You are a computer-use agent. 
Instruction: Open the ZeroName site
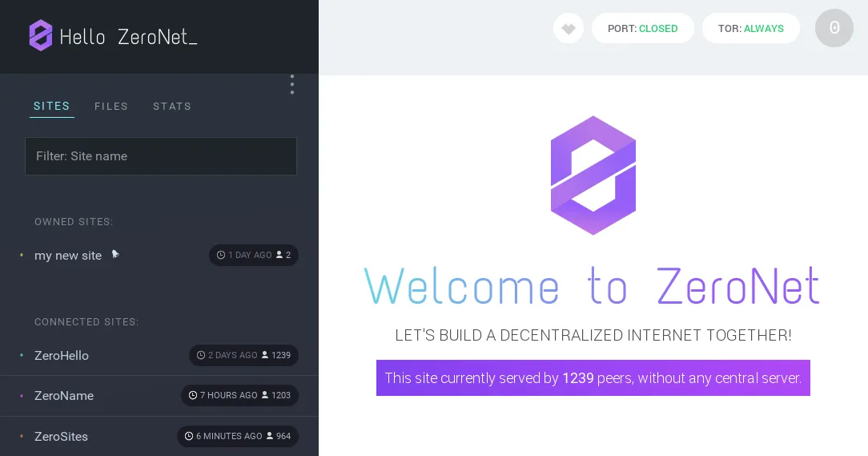pos(64,396)
